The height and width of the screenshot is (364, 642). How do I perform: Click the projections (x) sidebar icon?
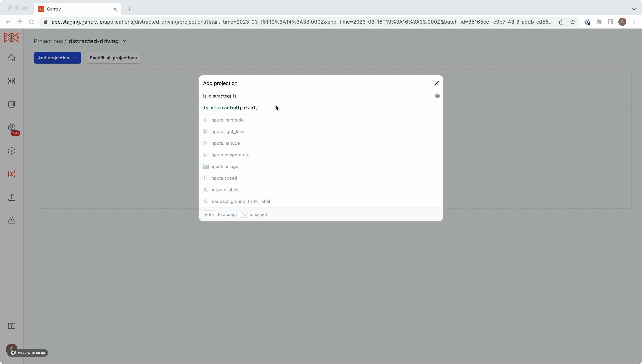(x=11, y=174)
